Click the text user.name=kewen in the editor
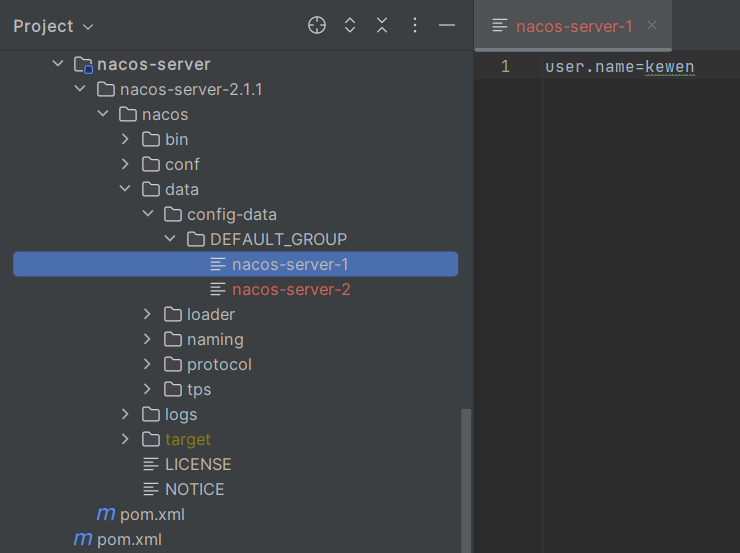The image size is (740, 553). (619, 67)
